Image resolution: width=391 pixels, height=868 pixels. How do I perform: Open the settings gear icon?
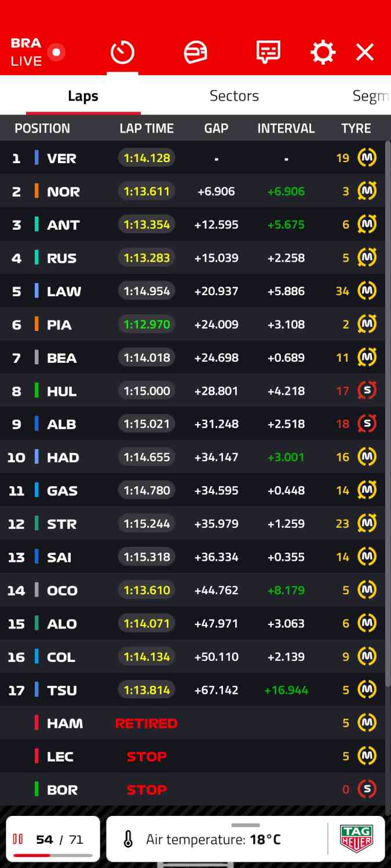coord(323,53)
